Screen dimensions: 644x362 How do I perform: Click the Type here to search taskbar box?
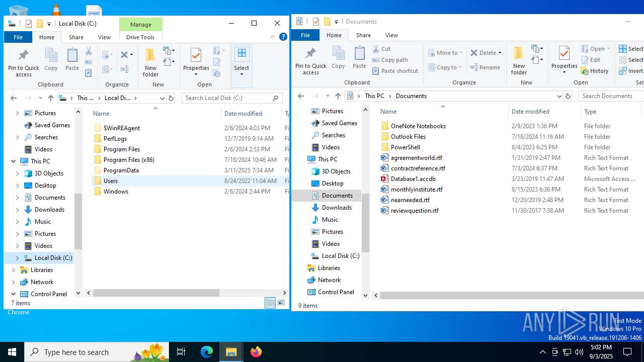point(97,352)
